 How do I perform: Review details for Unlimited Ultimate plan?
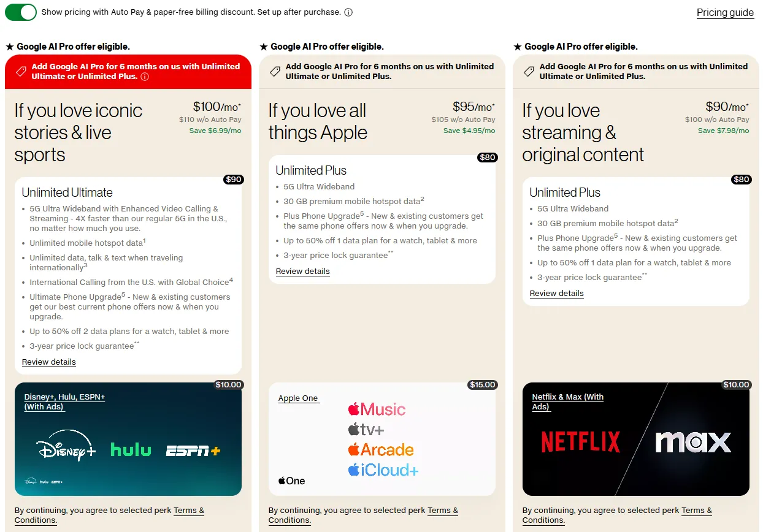coord(48,362)
